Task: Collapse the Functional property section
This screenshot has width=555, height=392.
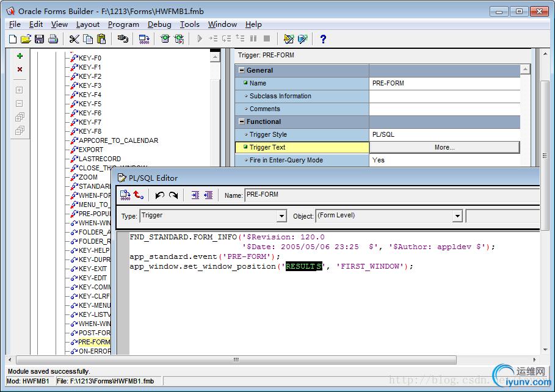Action: click(242, 122)
